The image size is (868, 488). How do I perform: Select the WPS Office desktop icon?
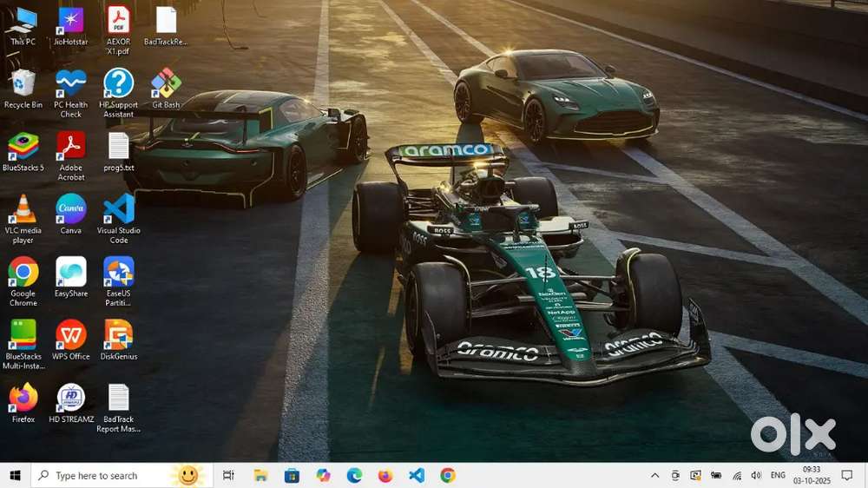71,335
